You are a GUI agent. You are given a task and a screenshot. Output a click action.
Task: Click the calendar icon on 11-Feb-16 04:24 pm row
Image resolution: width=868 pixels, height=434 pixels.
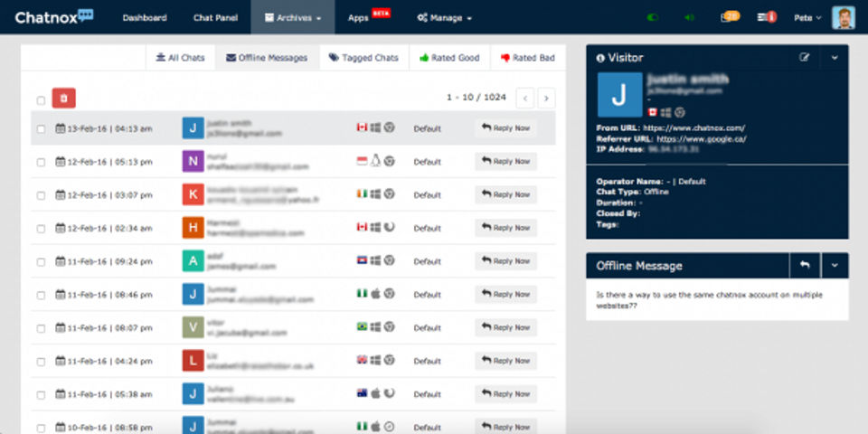click(x=61, y=361)
